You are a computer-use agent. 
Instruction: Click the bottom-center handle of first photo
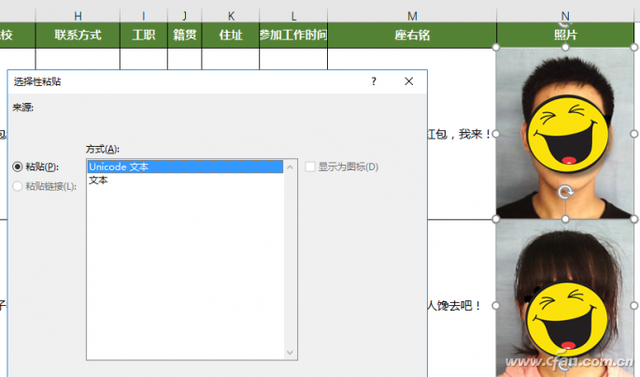(565, 219)
